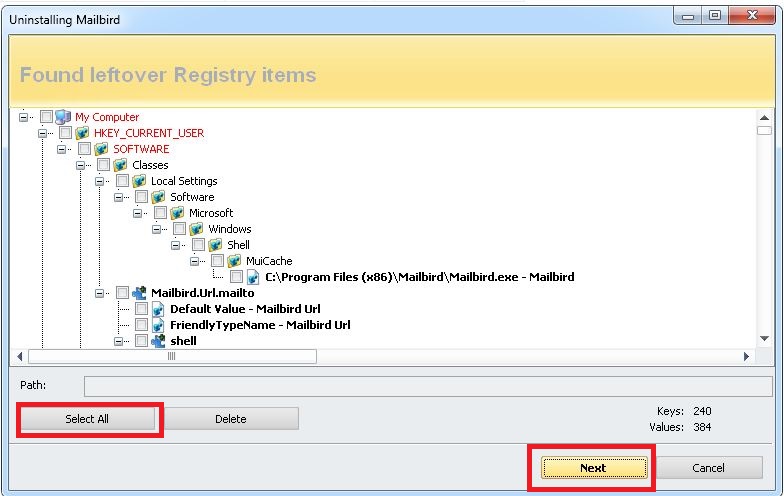Check the Windows key checkbox
784x496 pixels.
[179, 228]
